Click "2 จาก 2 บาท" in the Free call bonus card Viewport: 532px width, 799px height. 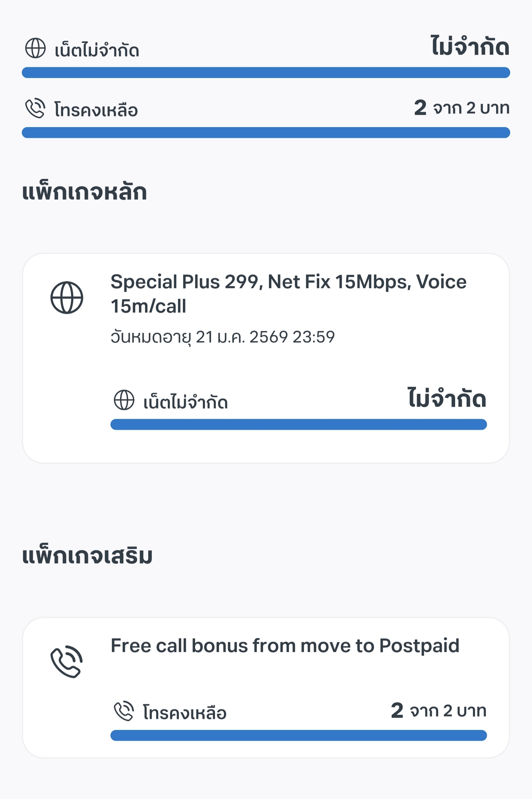pos(439,711)
